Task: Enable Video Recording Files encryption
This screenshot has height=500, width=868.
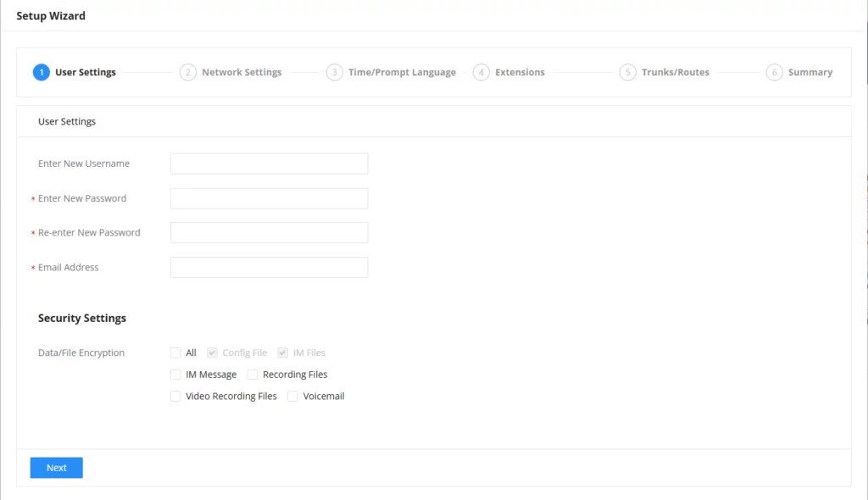Action: (x=175, y=396)
